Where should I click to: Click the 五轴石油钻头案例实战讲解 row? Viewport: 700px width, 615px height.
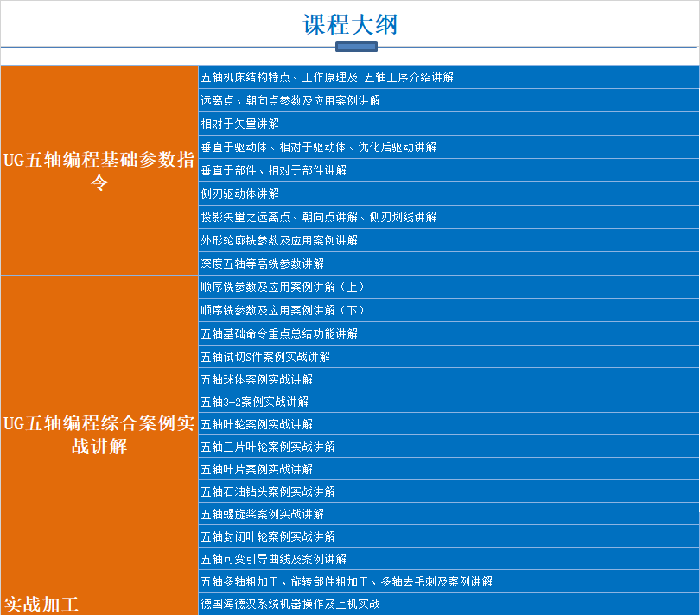[268, 491]
